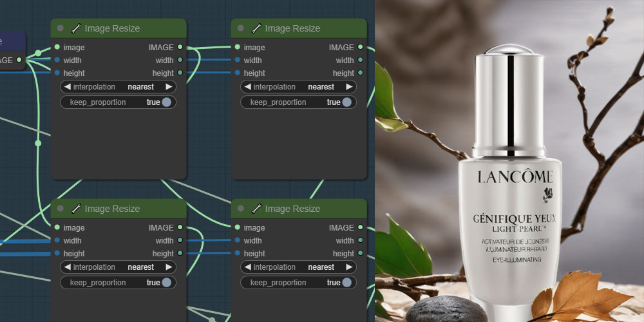Click the collapse dot on bottom-left Image Resize node
This screenshot has height=322, width=644.
pos(61,209)
